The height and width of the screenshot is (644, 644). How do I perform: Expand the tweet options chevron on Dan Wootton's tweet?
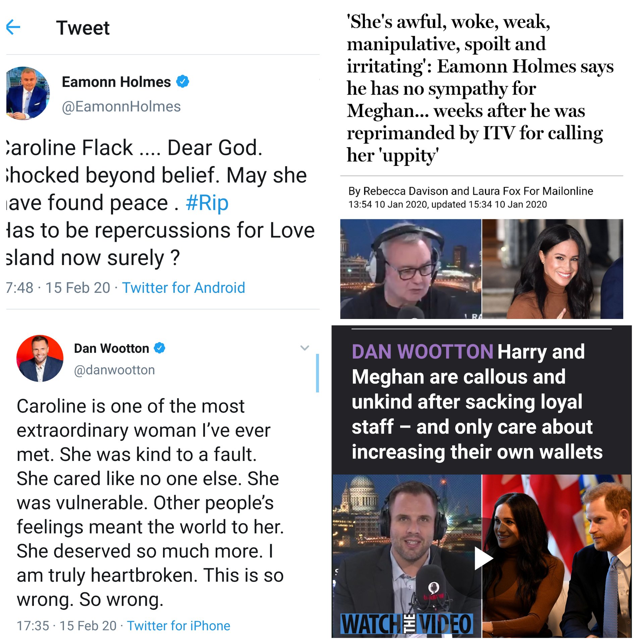305,348
